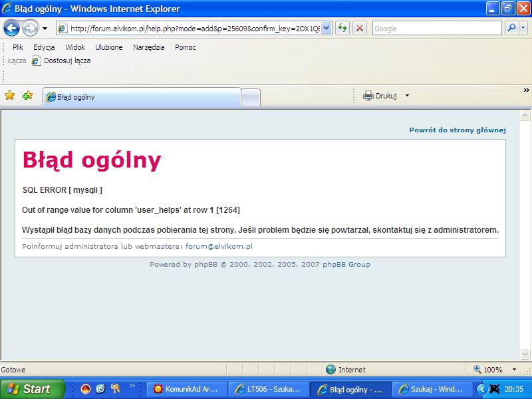Click Add to Favorites star-plus icon
This screenshot has width=532, height=399.
point(27,95)
